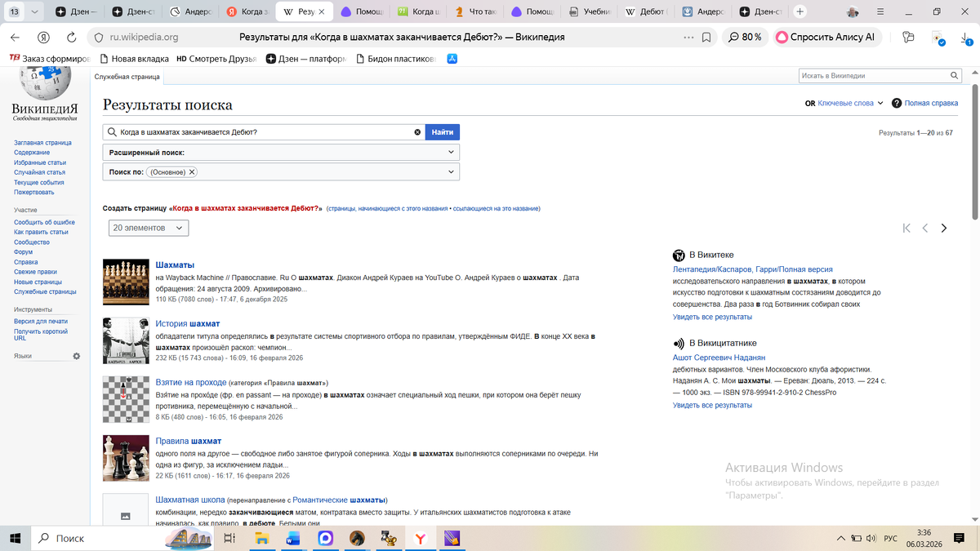Click the magnifier in Wikipedia's top search box

coord(955,76)
